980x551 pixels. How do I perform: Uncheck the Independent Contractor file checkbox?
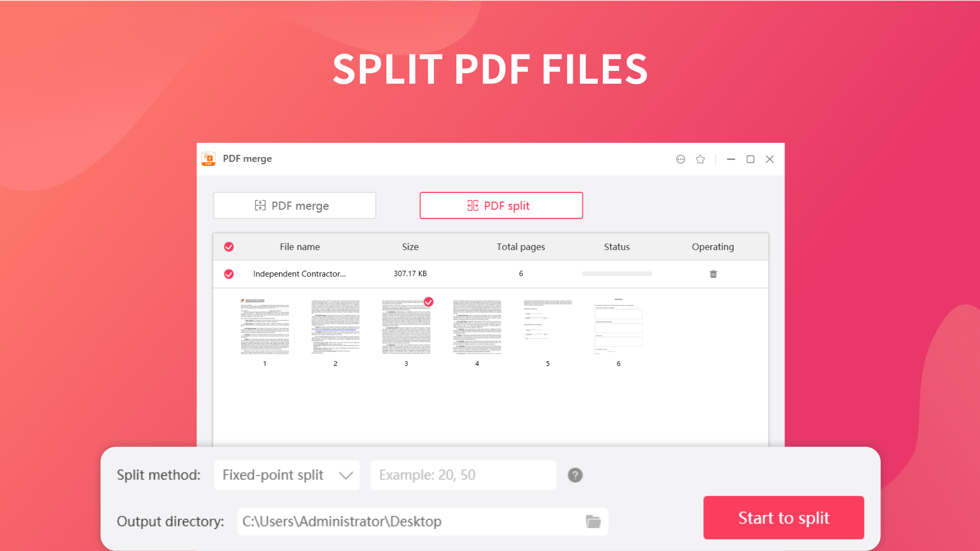[x=229, y=274]
